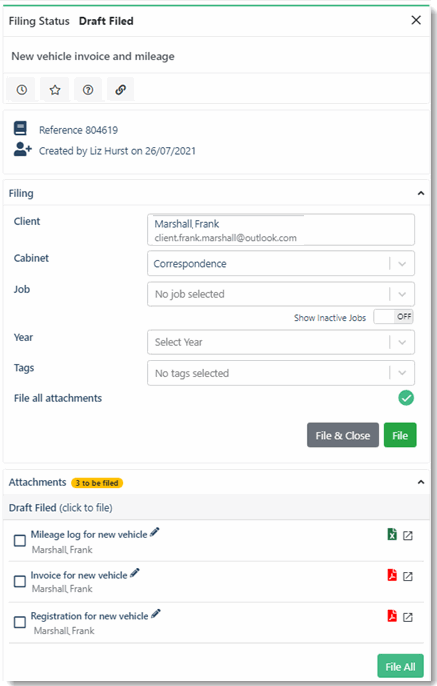Check the Mileage log for new vehicle box
Image resolution: width=437 pixels, height=686 pixels.
[20, 541]
